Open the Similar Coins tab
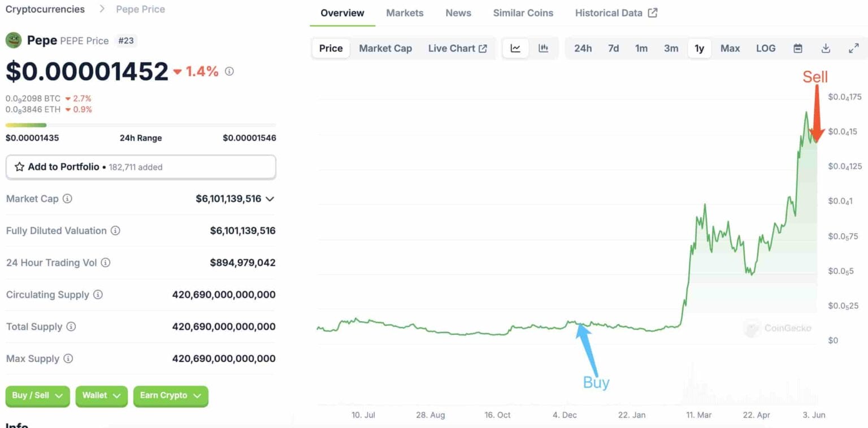This screenshot has width=868, height=428. [x=523, y=13]
